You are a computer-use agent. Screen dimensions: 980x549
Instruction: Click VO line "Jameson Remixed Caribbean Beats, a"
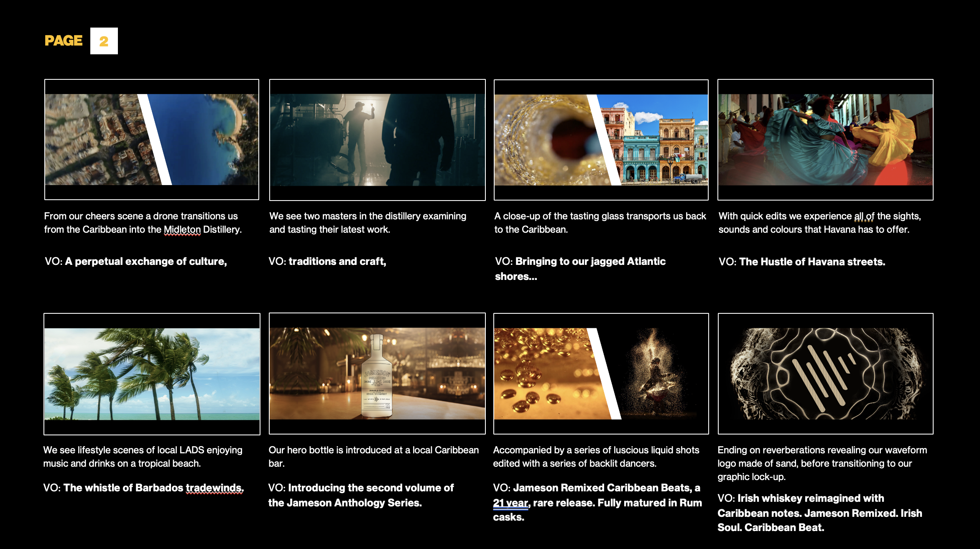coord(597,503)
